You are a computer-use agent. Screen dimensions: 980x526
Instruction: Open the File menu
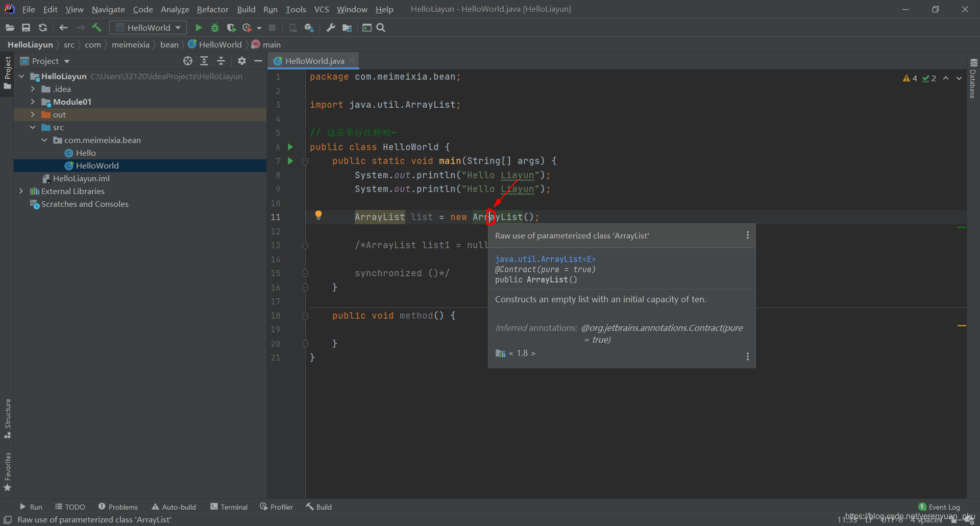click(x=29, y=9)
